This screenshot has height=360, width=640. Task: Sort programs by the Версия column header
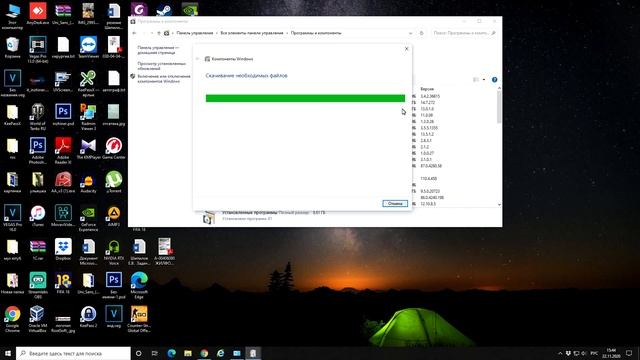click(x=427, y=89)
